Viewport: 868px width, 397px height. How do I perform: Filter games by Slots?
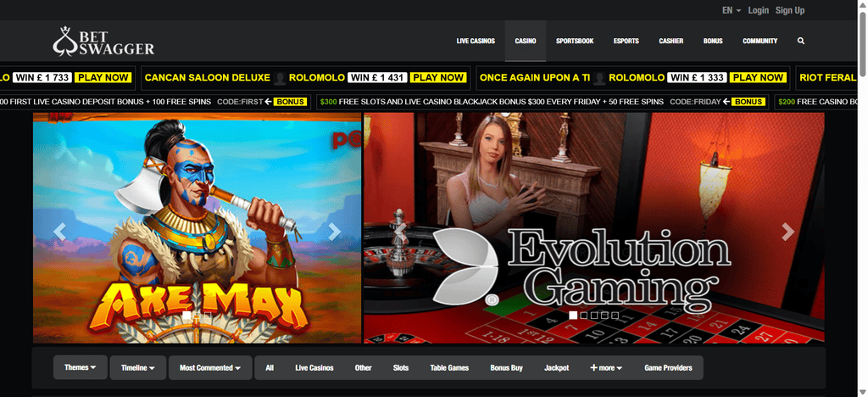click(401, 367)
